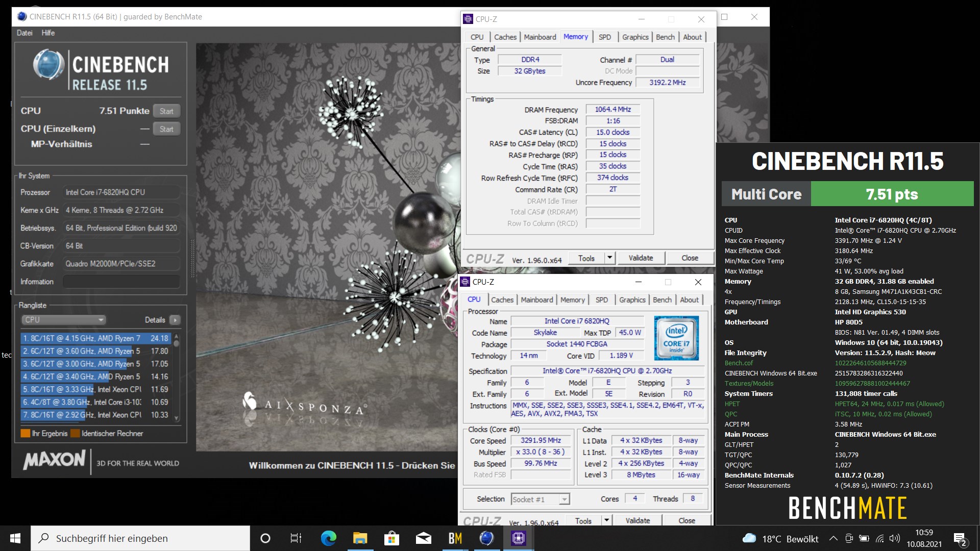Open Cortana circle icon on taskbar
This screenshot has width=980, height=551.
(265, 538)
